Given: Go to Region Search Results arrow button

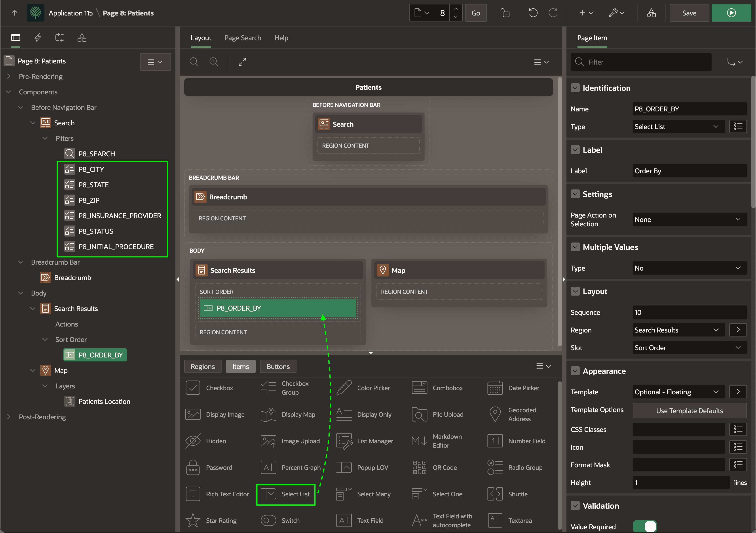Looking at the screenshot, I should tap(738, 330).
